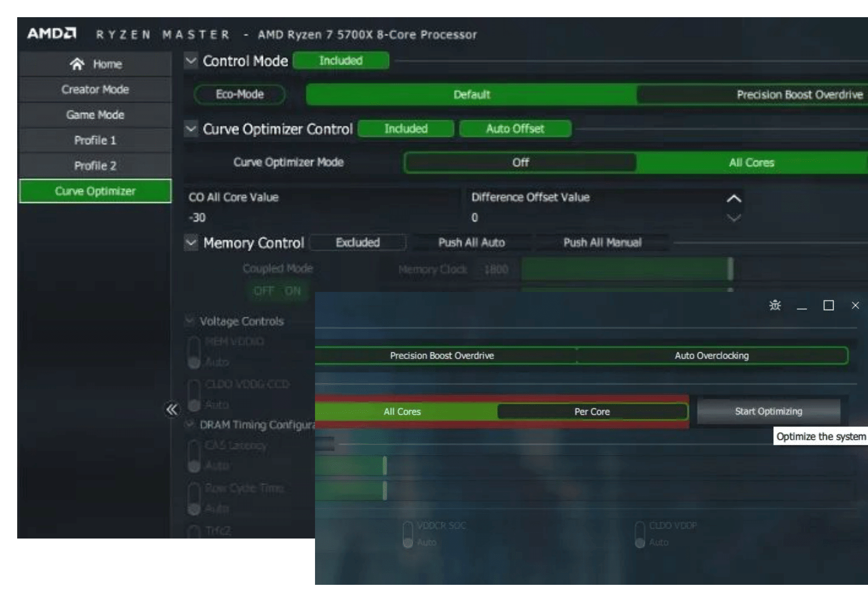Toggle CAS Latency auto switch
The width and height of the screenshot is (868, 602).
tap(194, 456)
